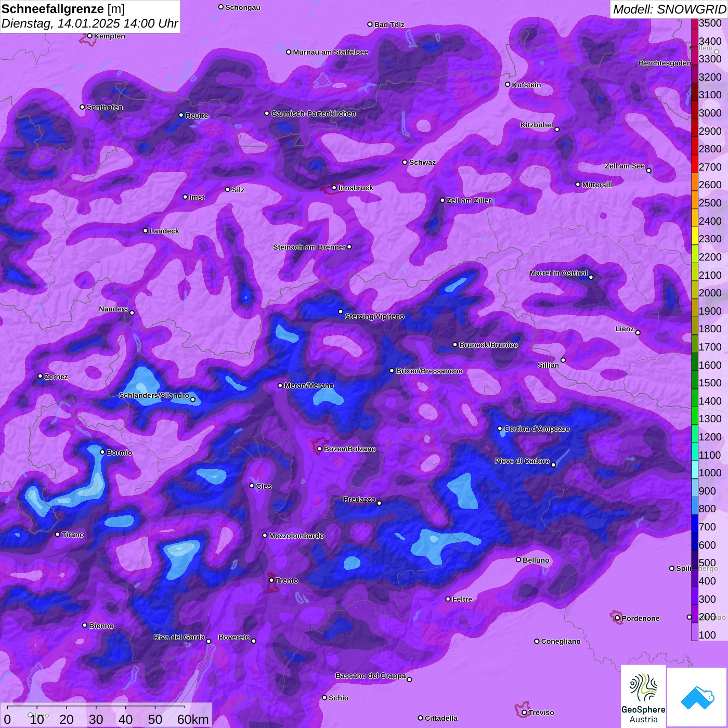Select the Treviso city marker dot
The width and height of the screenshot is (728, 728).
[525, 712]
